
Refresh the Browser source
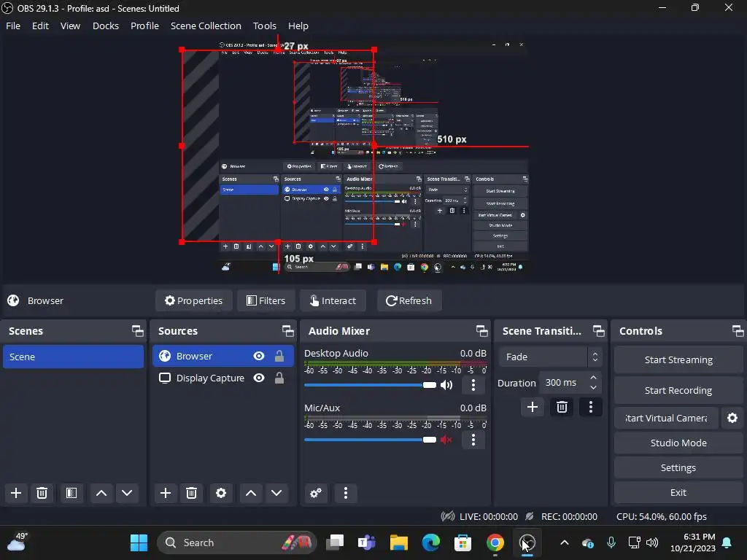[409, 300]
